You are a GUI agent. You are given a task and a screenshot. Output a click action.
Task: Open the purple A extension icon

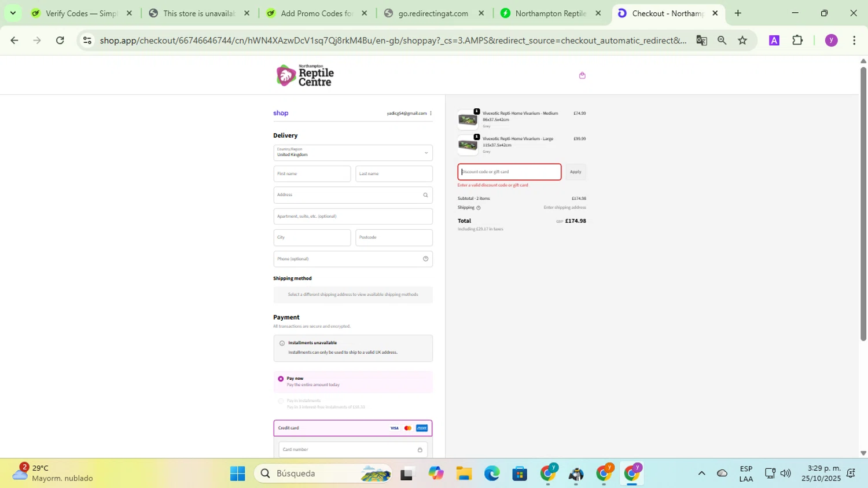(774, 41)
